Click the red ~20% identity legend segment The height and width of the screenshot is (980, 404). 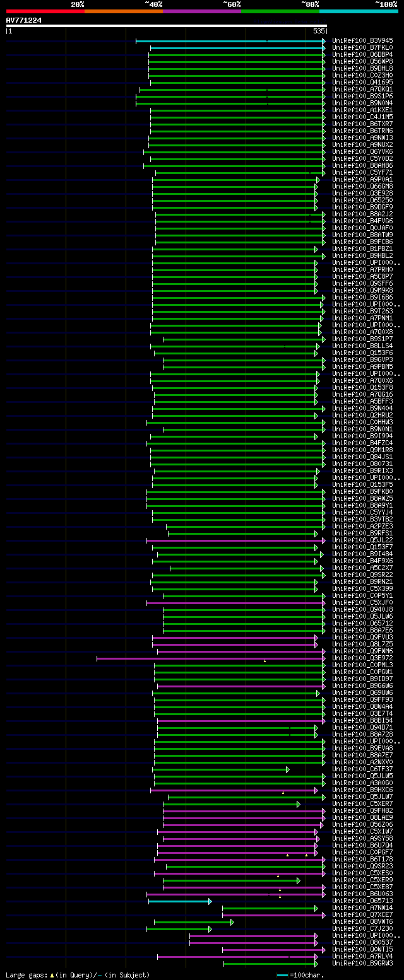coord(45,11)
